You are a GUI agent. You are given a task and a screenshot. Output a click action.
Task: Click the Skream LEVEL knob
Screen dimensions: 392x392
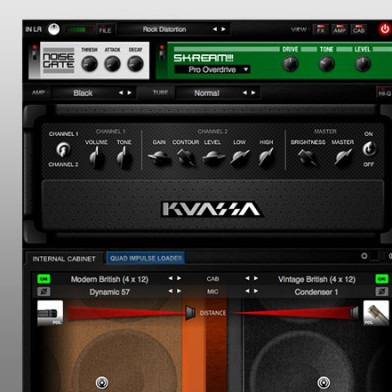point(362,63)
